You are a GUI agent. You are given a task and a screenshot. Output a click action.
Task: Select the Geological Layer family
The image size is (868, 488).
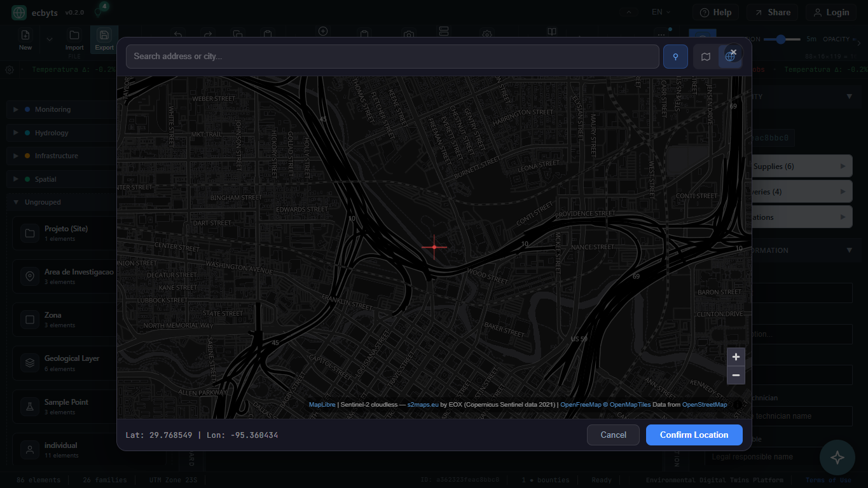[x=88, y=363]
